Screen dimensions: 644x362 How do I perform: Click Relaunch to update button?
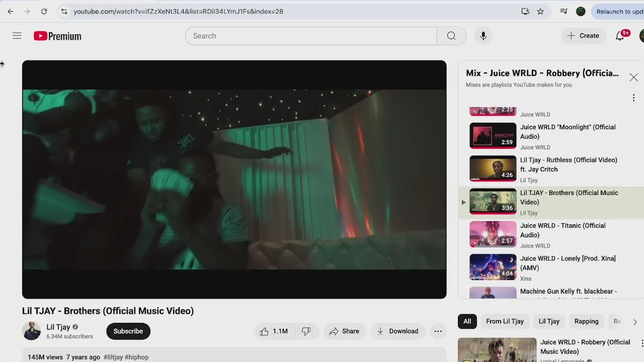point(619,11)
